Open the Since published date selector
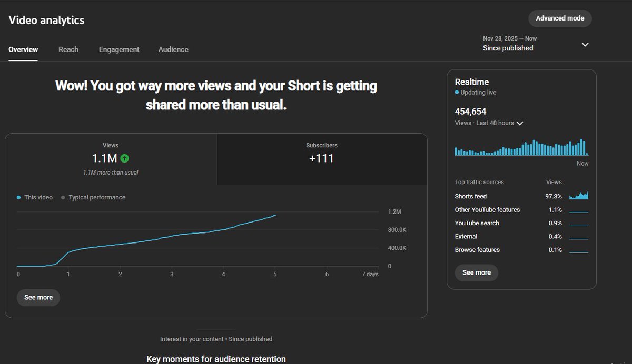The width and height of the screenshot is (632, 364). click(x=508, y=47)
